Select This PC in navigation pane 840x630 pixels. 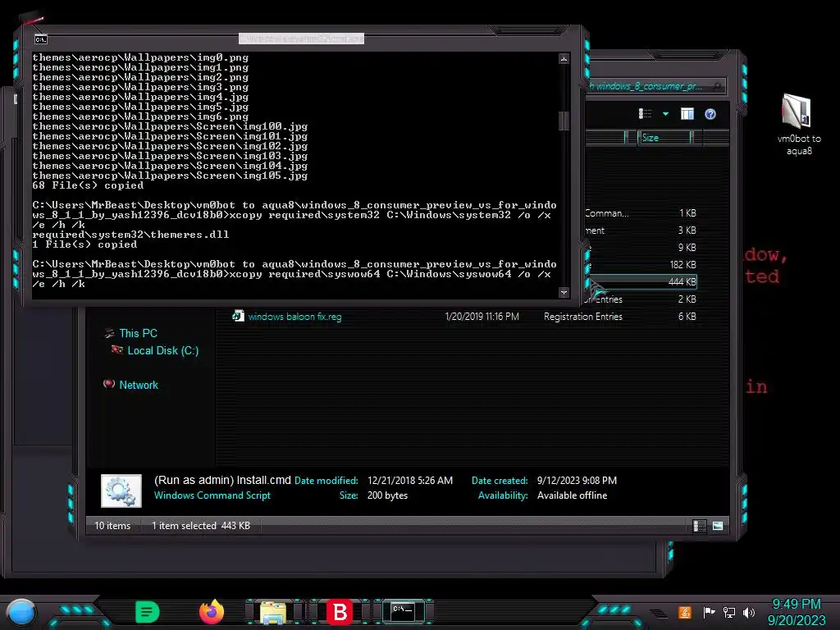click(138, 333)
